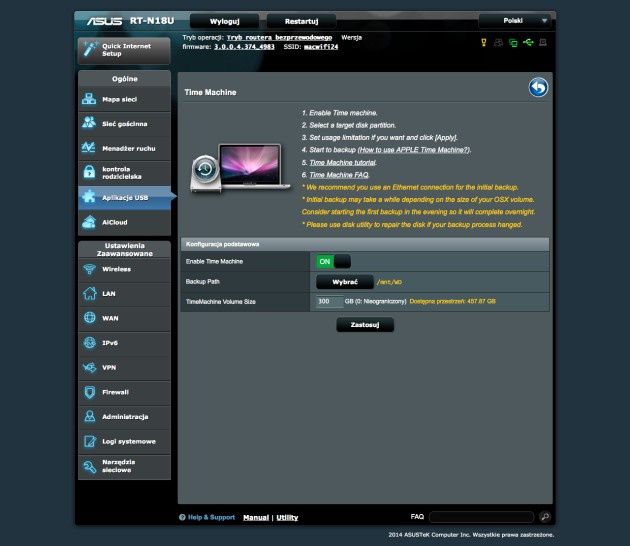The height and width of the screenshot is (546, 630).
Task: Click the FAQ search magnifier icon
Action: click(545, 516)
